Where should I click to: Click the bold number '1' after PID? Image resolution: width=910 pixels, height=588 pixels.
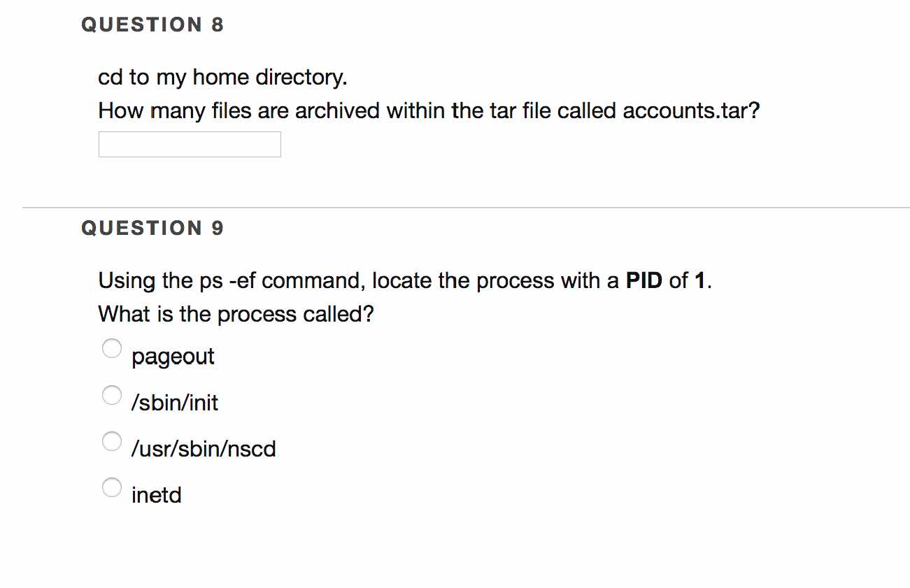(699, 281)
